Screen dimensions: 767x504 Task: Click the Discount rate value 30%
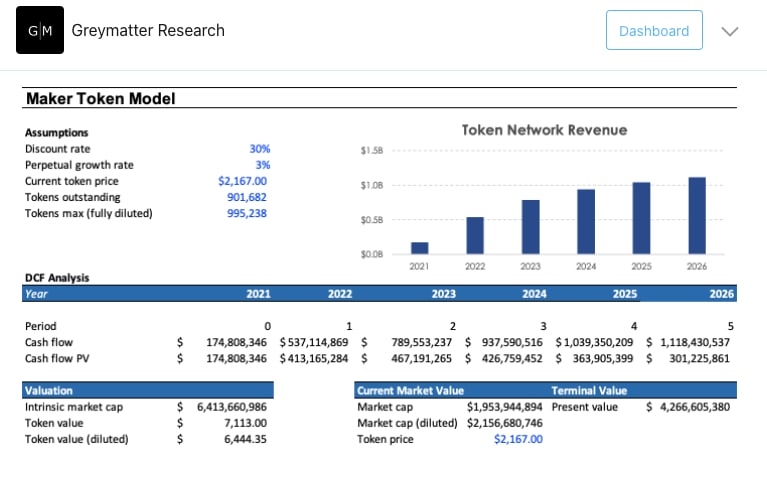pos(260,149)
